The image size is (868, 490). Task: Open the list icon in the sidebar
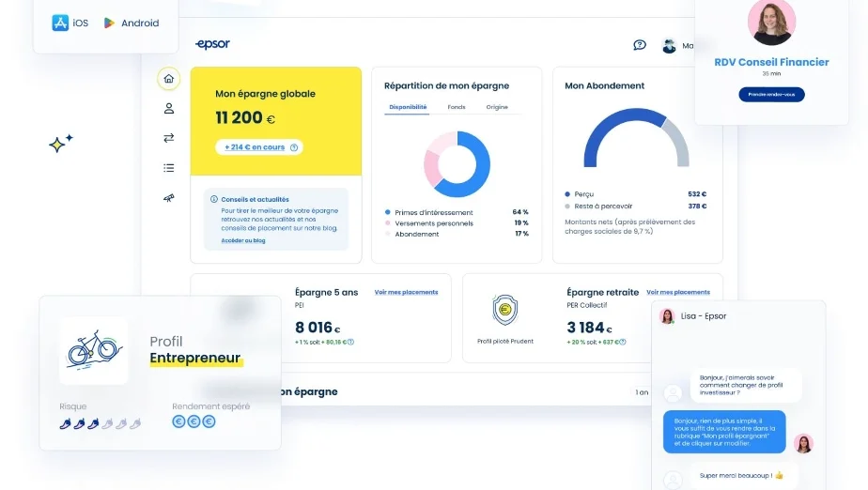[x=169, y=168]
